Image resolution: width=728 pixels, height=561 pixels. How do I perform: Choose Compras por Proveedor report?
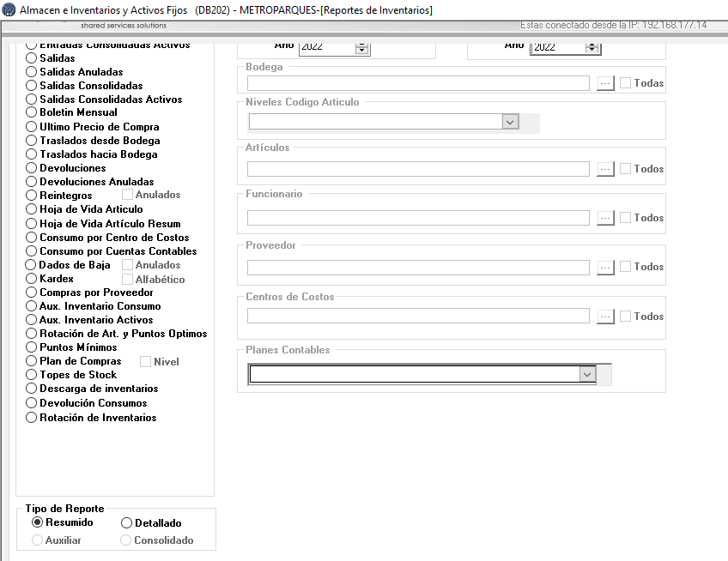click(x=32, y=293)
